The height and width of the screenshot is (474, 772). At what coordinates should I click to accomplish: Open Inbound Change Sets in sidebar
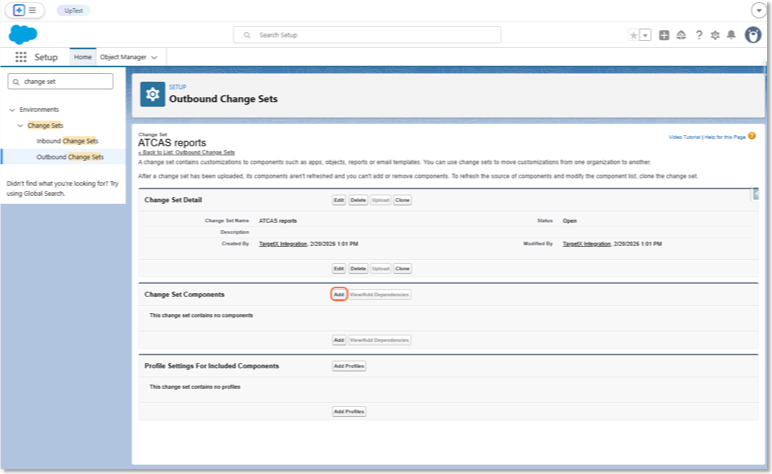click(x=67, y=141)
